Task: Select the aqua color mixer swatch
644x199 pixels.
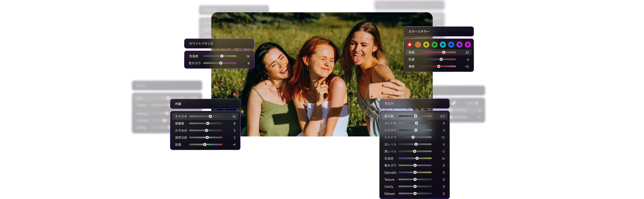Action: 443,45
